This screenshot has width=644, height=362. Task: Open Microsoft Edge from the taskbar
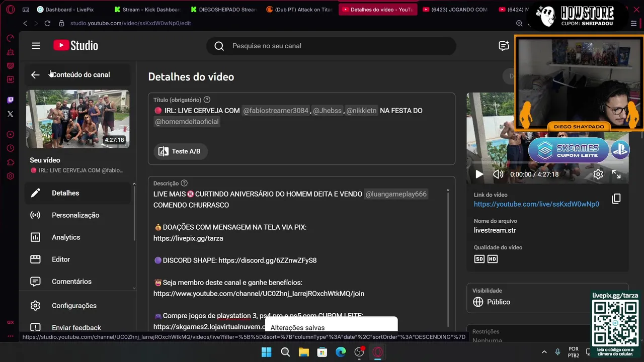pos(341,352)
